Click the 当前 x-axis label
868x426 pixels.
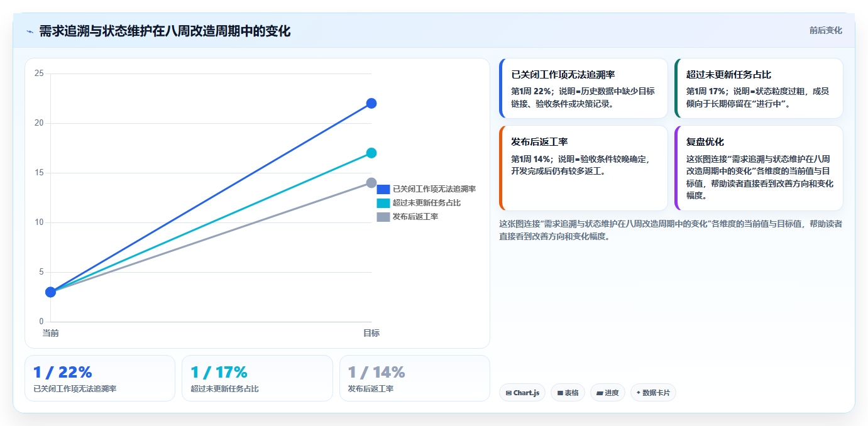pos(50,333)
